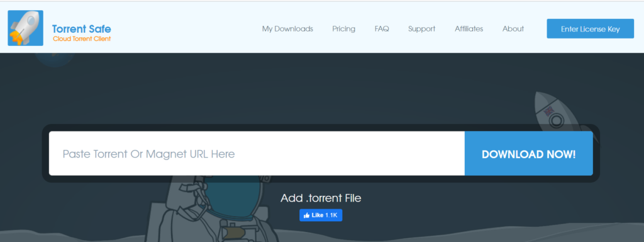Open the FAQ menu item
This screenshot has width=644, height=242.
(x=382, y=29)
